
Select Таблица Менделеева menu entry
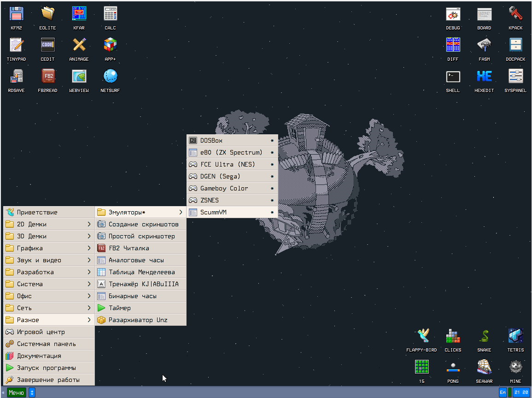pos(140,272)
